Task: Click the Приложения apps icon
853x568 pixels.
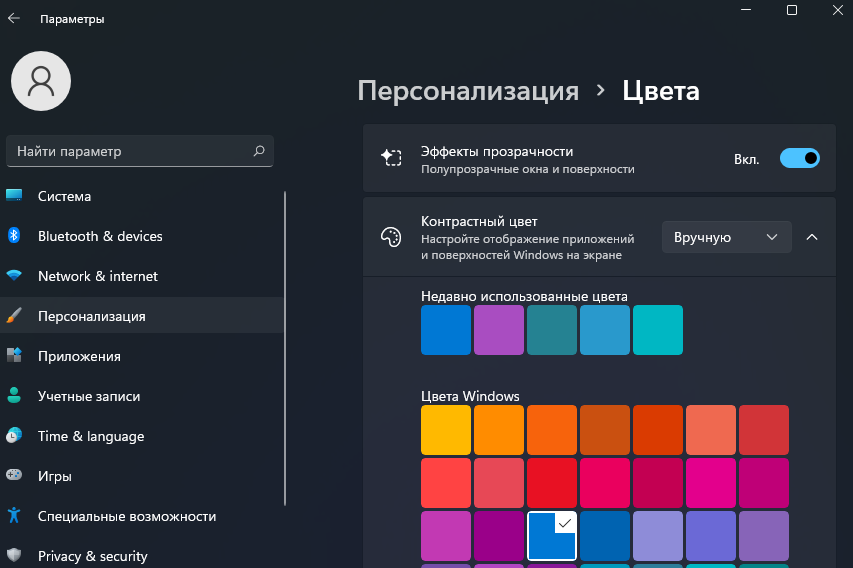Action: [x=14, y=355]
